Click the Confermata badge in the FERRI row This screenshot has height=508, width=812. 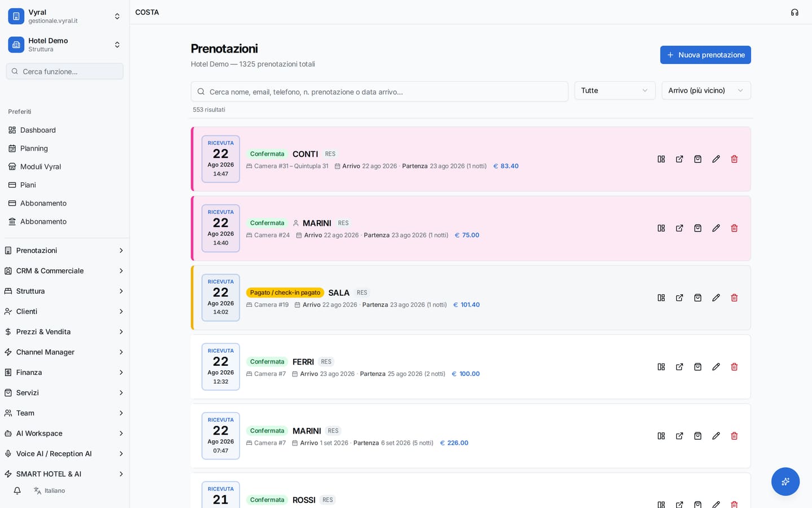(x=267, y=362)
